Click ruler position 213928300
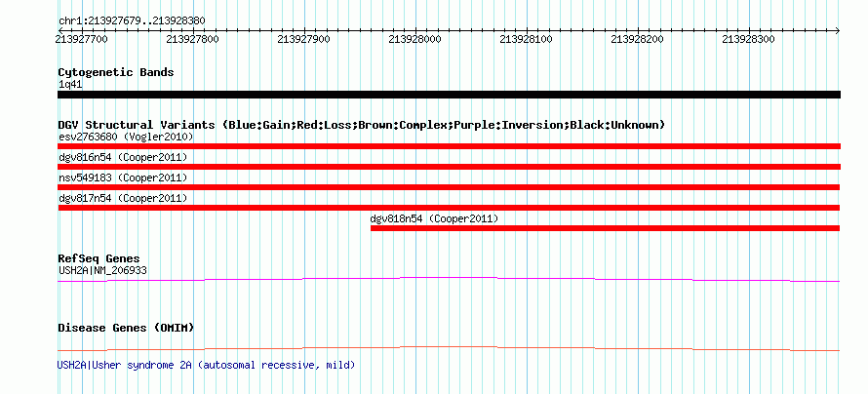 749,39
